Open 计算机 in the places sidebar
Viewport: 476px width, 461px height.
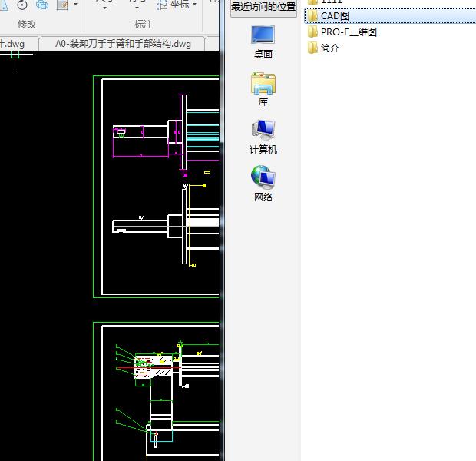coord(263,137)
